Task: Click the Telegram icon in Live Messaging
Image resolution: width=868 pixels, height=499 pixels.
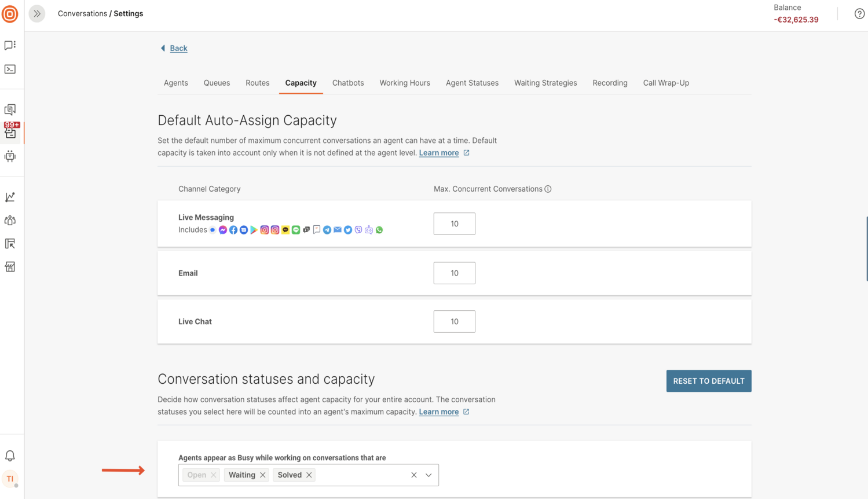Action: (327, 230)
